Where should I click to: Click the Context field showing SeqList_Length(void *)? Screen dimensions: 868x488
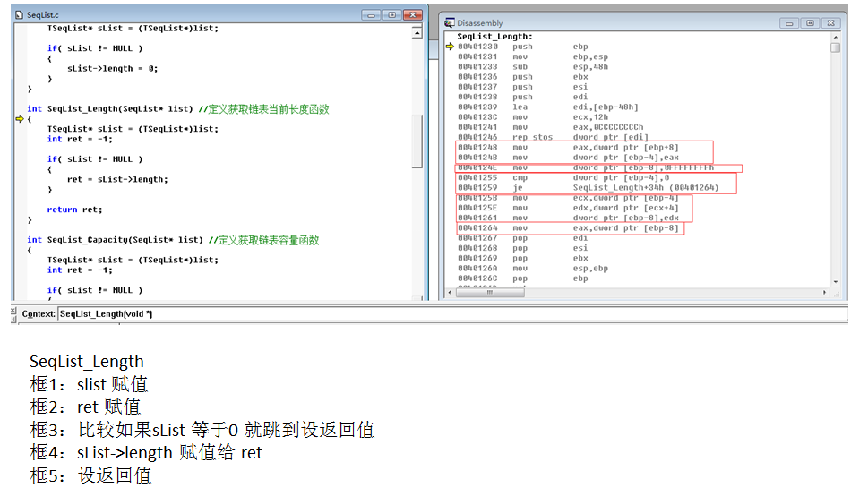[452, 313]
